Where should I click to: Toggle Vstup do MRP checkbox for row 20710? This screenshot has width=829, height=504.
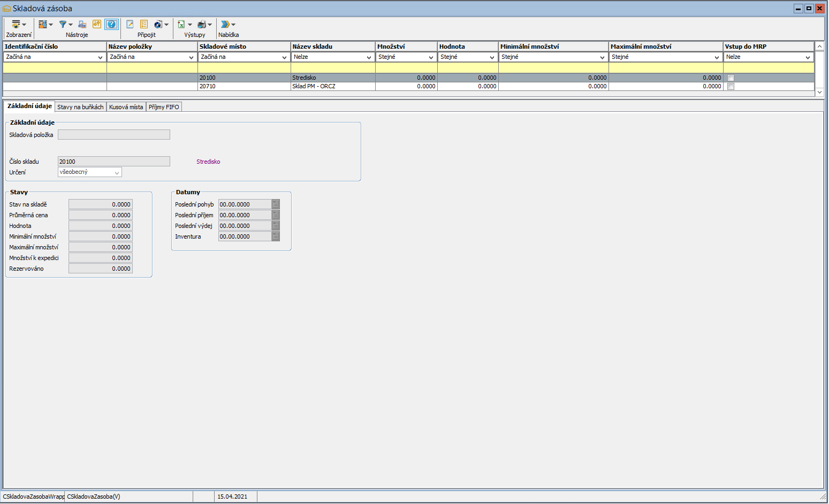coord(731,87)
